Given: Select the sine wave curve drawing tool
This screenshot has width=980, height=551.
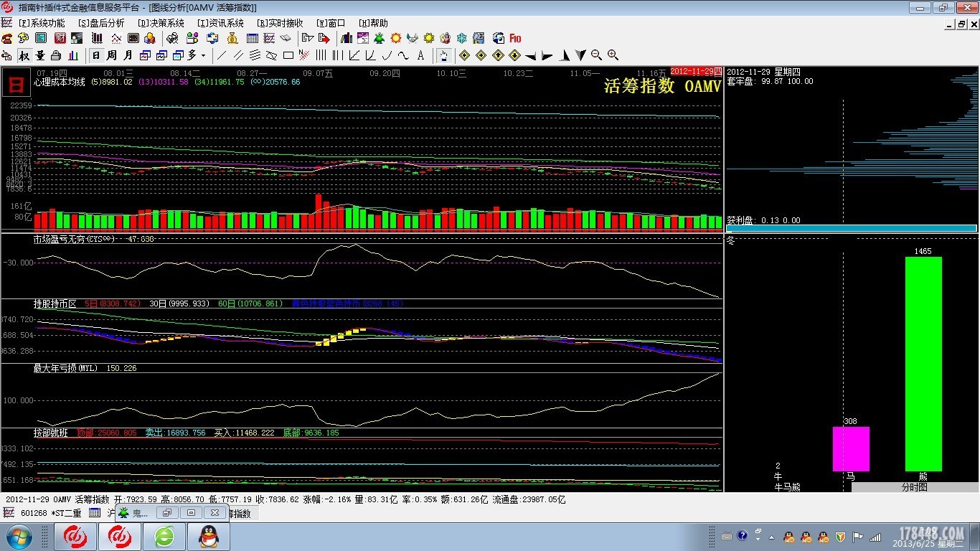Looking at the screenshot, I should coord(403,55).
